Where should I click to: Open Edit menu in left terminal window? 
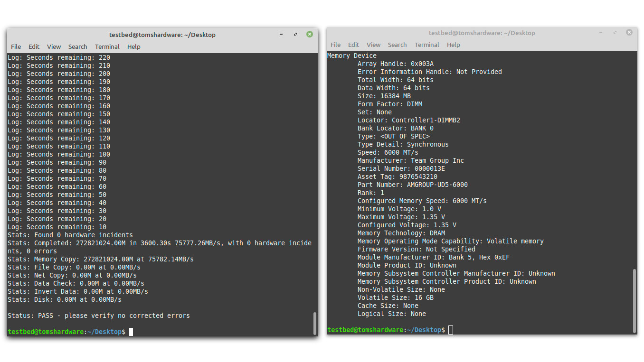34,46
